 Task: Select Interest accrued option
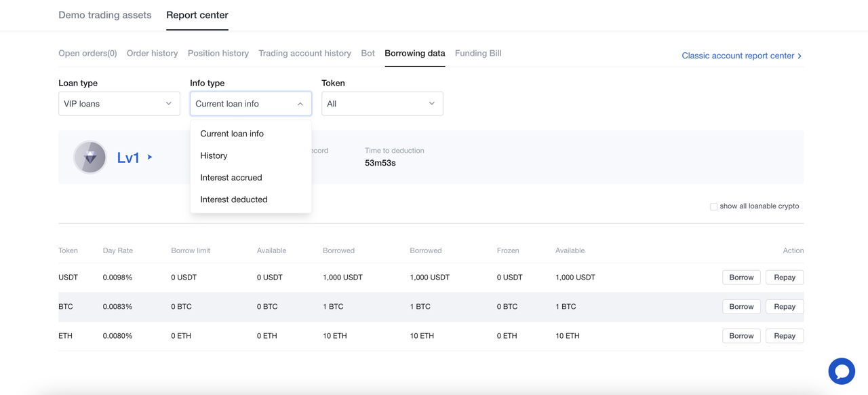[x=251, y=177]
